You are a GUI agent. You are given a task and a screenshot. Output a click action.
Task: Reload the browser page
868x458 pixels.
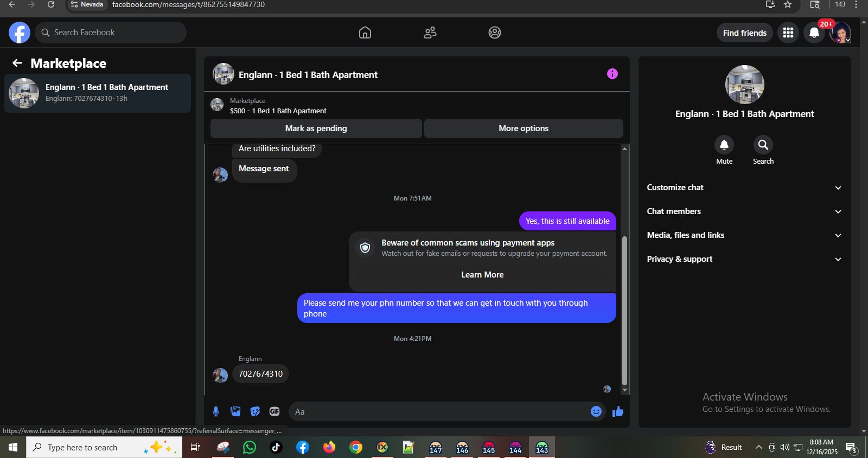point(51,4)
